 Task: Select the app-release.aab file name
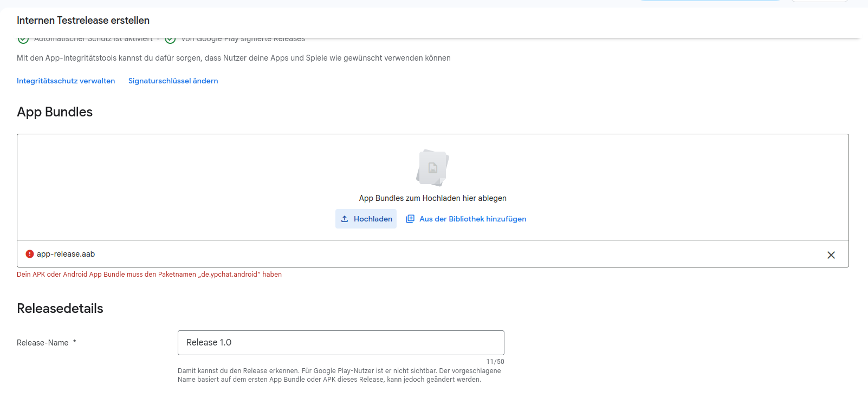point(66,254)
